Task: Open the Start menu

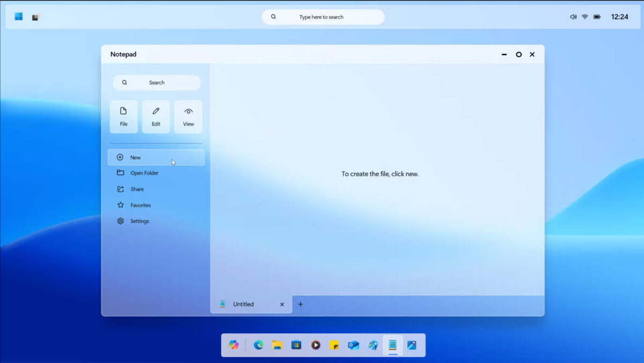Action: [x=18, y=17]
